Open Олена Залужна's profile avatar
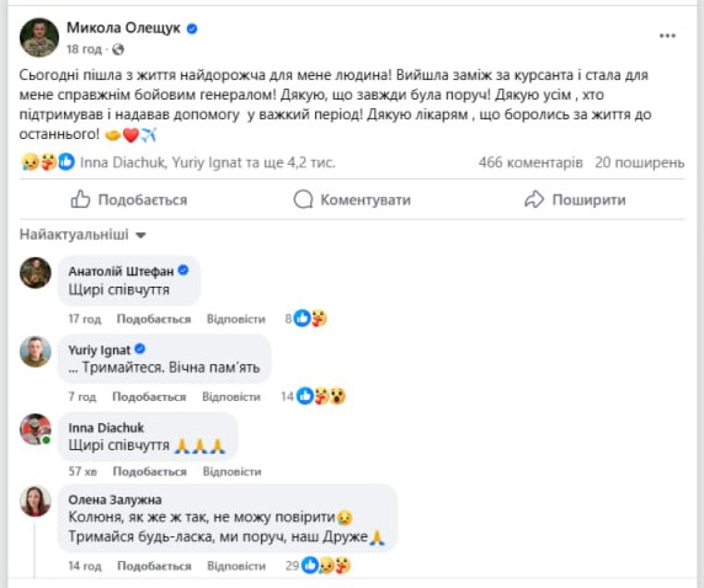The height and width of the screenshot is (588, 704). pos(36,501)
